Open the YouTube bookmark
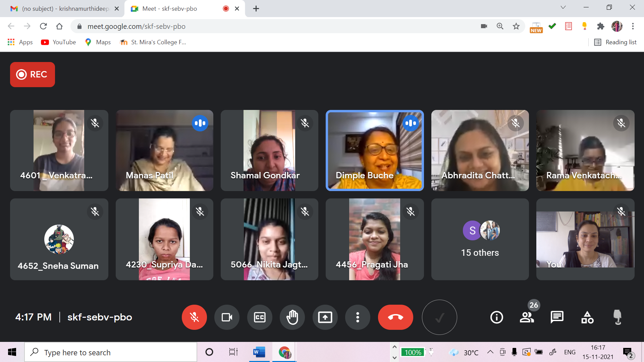 pos(58,42)
